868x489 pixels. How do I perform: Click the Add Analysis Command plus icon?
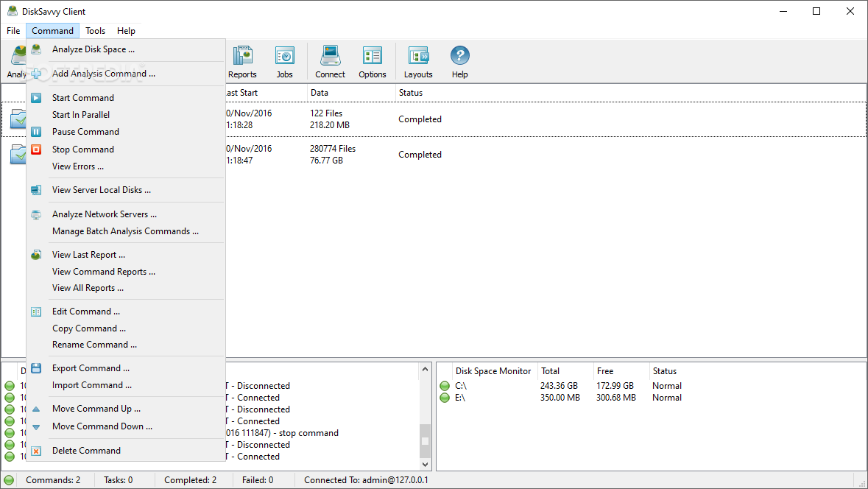tap(36, 74)
